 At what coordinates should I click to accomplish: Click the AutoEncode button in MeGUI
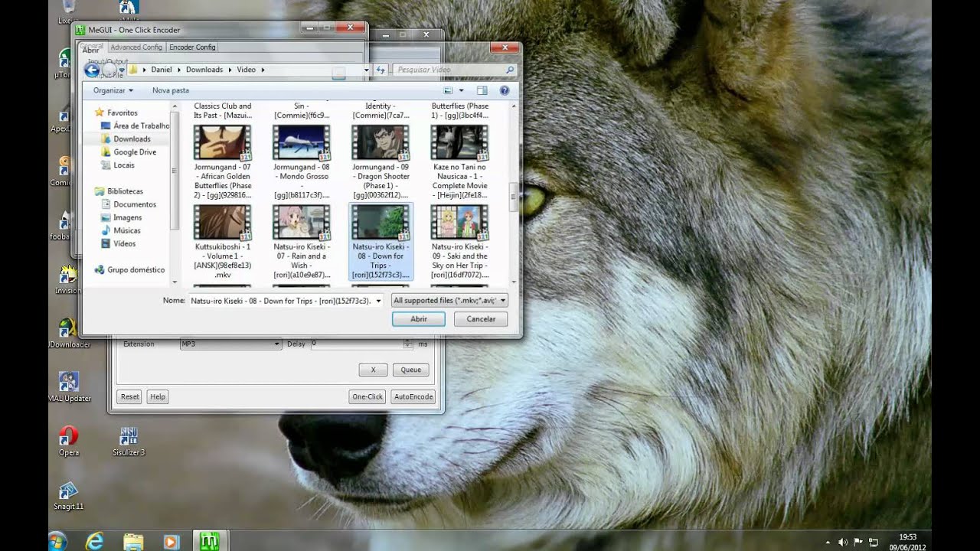coord(413,396)
